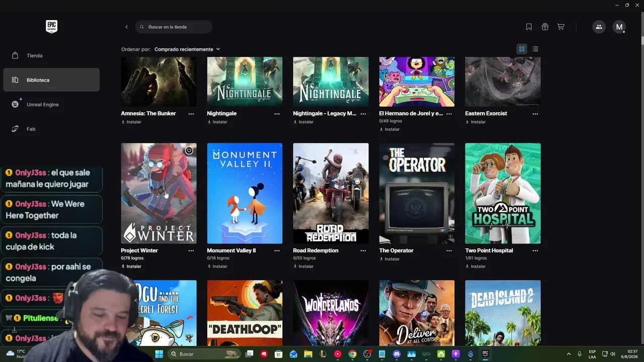Open File Explorer from the taskbar
This screenshot has width=644, height=362.
point(308,354)
